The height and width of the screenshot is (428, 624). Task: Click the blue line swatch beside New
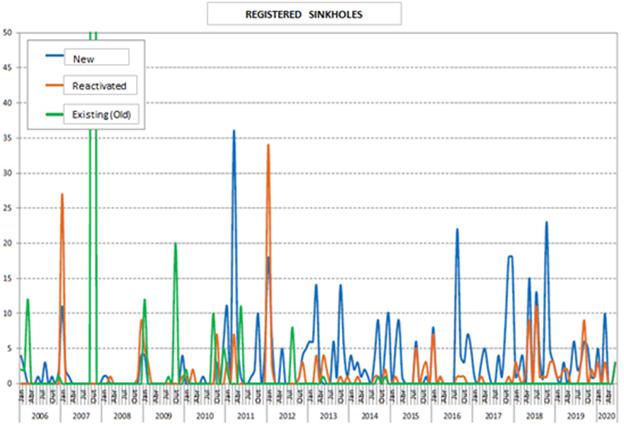coord(55,55)
